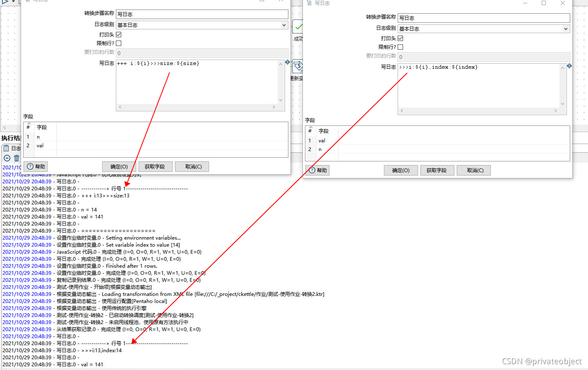Maximize the right 写日志 dialog
The image size is (588, 370).
click(544, 3)
